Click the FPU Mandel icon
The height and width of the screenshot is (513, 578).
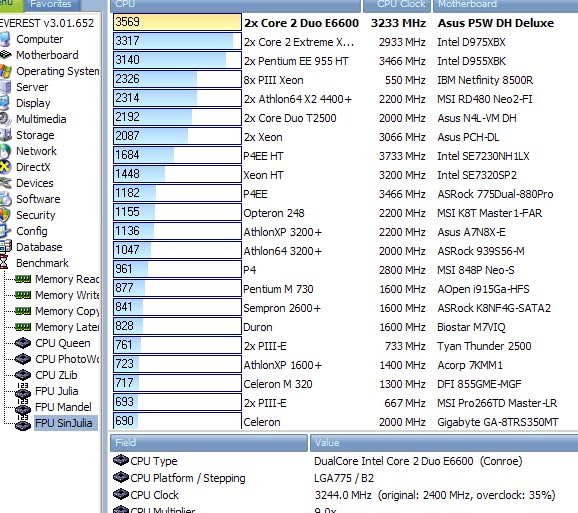(x=23, y=406)
